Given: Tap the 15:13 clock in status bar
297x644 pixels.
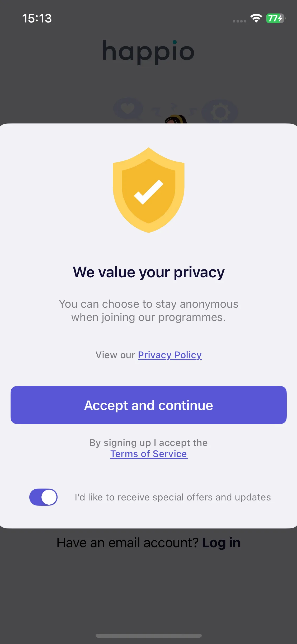Looking at the screenshot, I should [37, 19].
